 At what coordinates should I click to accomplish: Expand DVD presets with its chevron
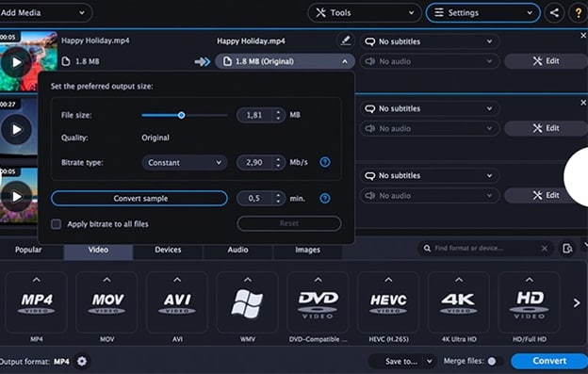click(x=318, y=280)
